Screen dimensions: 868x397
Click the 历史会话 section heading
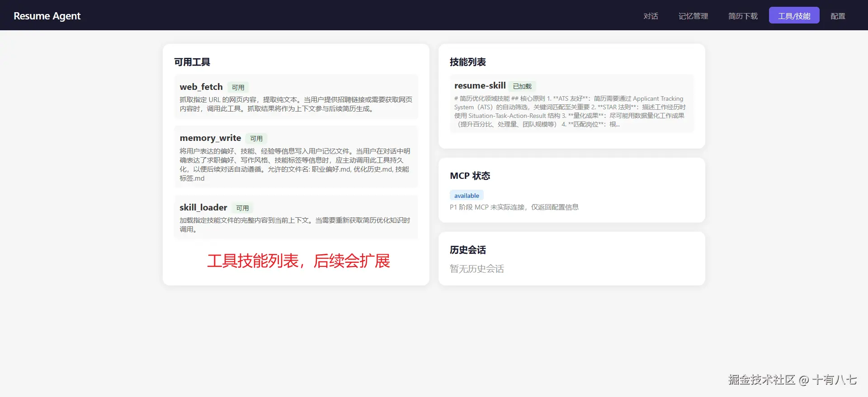coord(467,250)
